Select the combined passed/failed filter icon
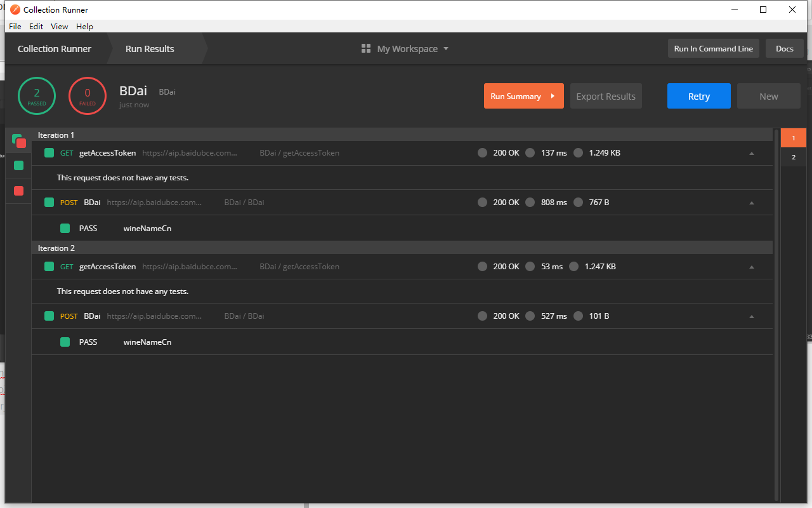This screenshot has width=812, height=508. click(x=18, y=141)
